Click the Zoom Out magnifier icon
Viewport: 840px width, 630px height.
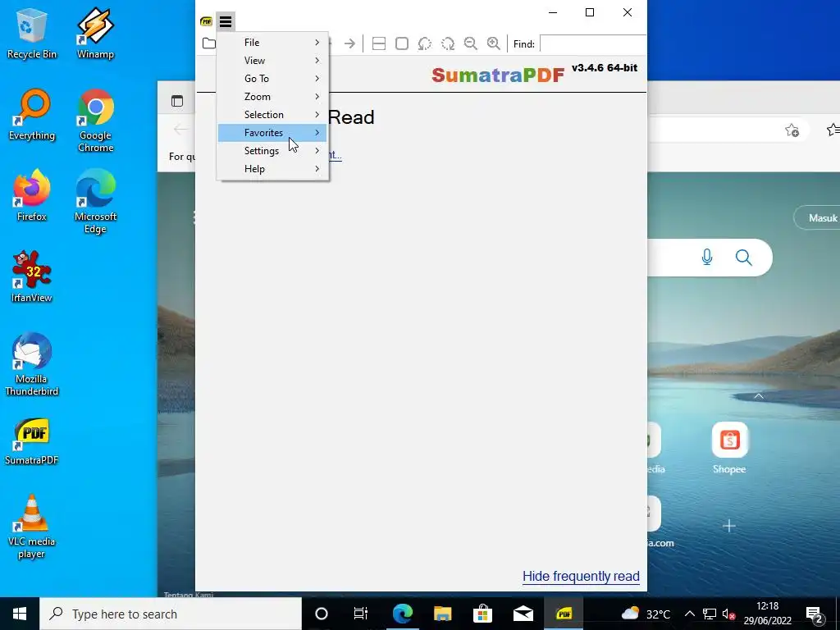click(x=470, y=43)
